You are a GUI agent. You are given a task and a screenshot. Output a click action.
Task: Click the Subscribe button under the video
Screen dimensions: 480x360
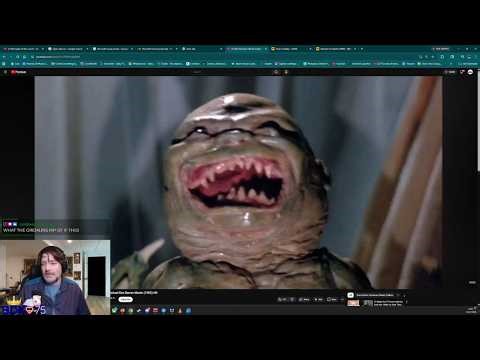[x=126, y=299]
